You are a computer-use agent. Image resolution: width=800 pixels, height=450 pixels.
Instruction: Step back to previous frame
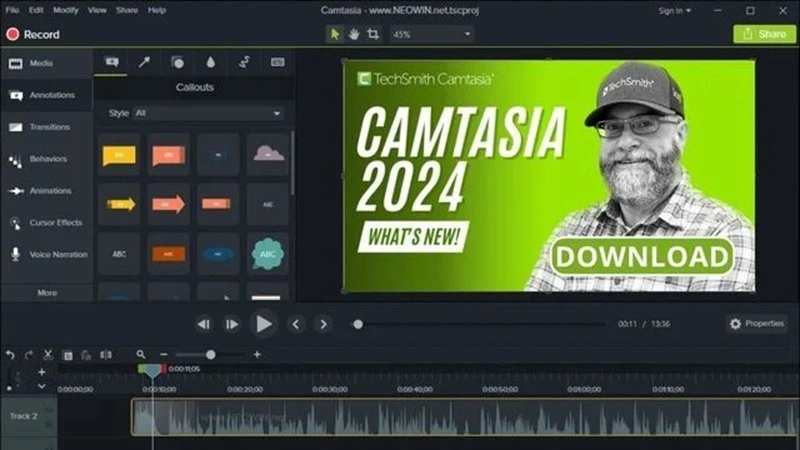click(x=203, y=324)
